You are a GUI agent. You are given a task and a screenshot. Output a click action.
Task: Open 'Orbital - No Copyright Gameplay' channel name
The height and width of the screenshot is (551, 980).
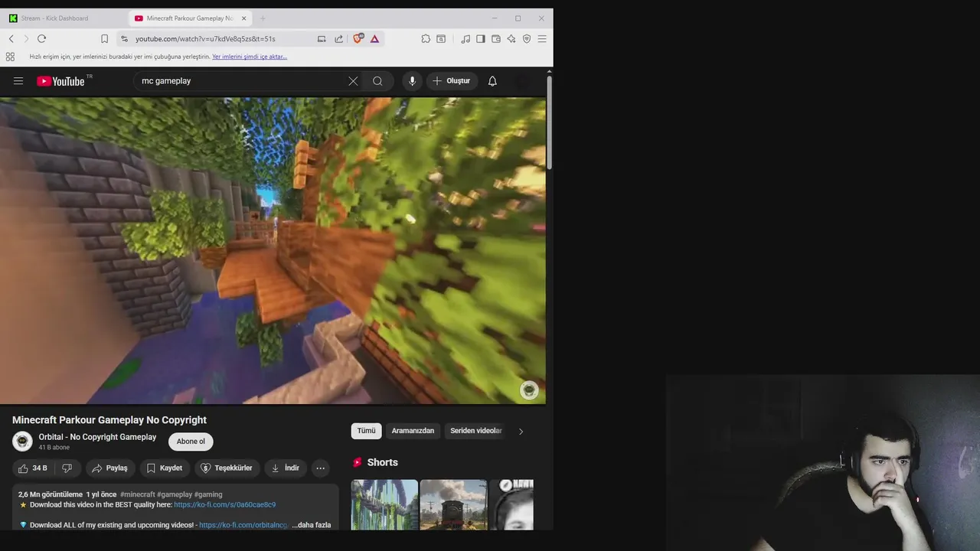pyautogui.click(x=97, y=437)
